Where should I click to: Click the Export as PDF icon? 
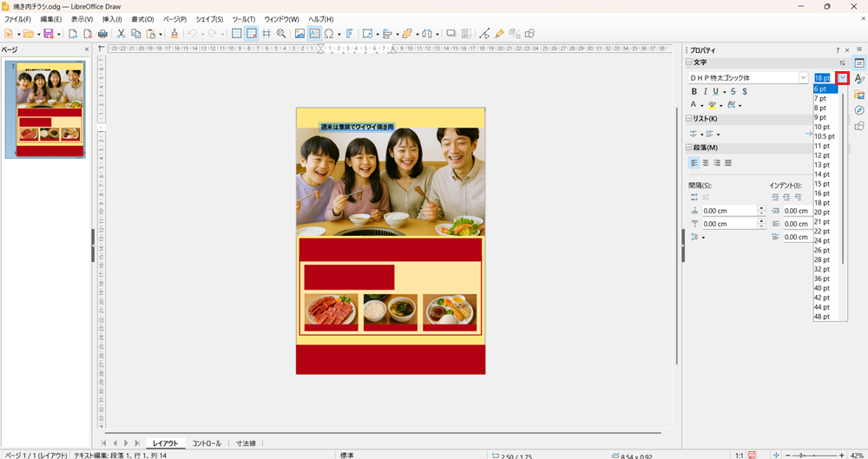click(88, 34)
